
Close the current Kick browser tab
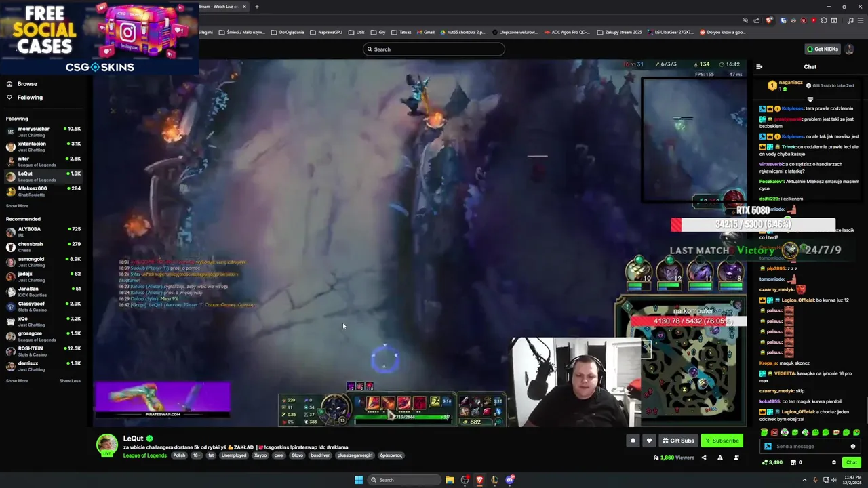245,7
